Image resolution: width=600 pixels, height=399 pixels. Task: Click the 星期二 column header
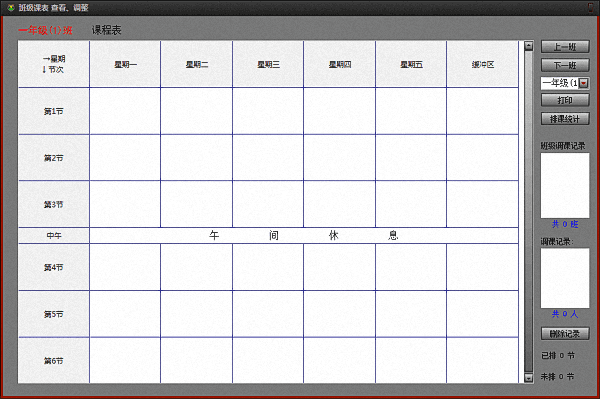pos(197,64)
